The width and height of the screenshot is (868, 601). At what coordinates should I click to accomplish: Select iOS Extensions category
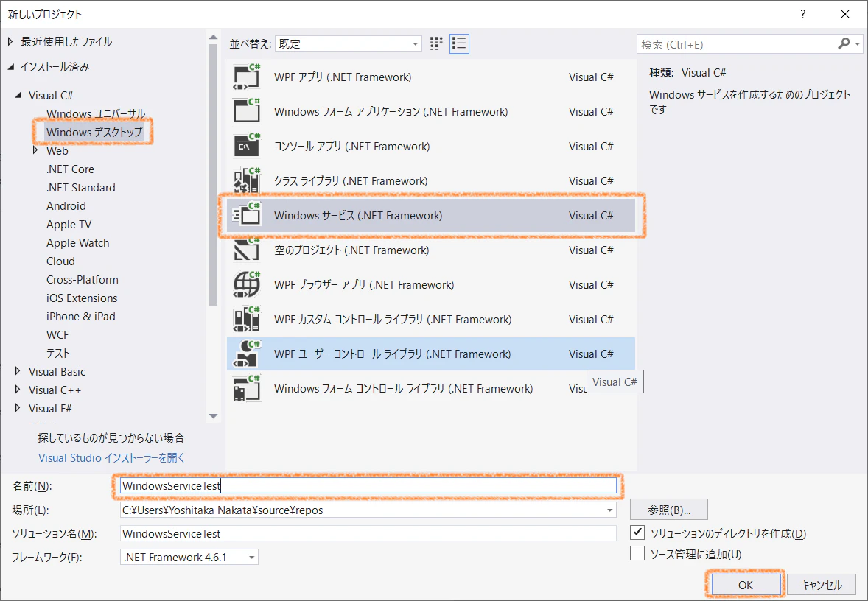81,298
